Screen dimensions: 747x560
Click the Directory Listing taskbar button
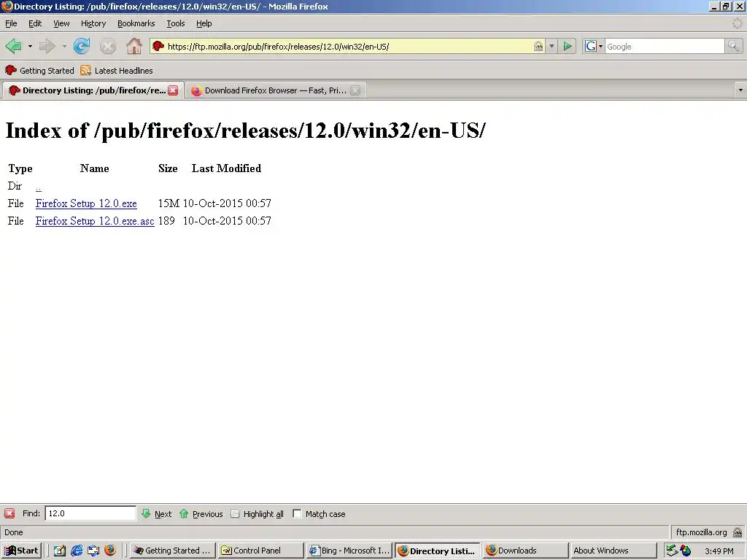point(438,551)
